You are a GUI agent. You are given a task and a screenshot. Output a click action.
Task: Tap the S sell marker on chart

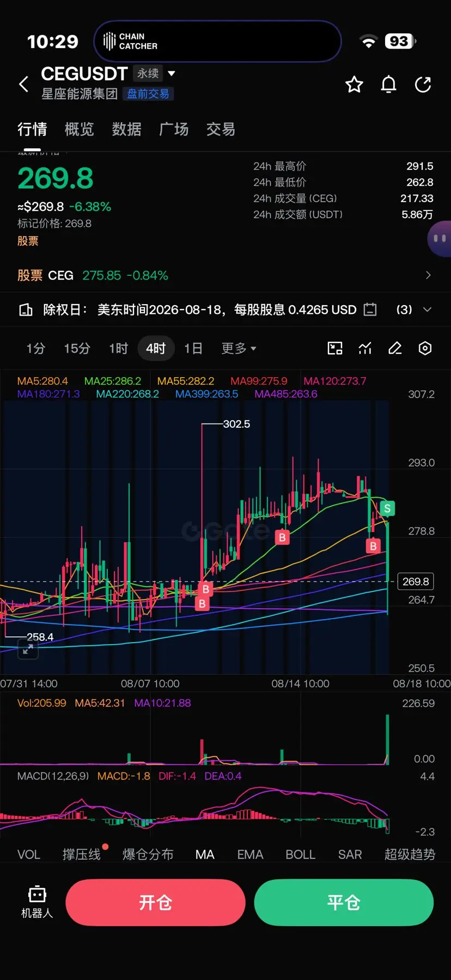tap(387, 509)
